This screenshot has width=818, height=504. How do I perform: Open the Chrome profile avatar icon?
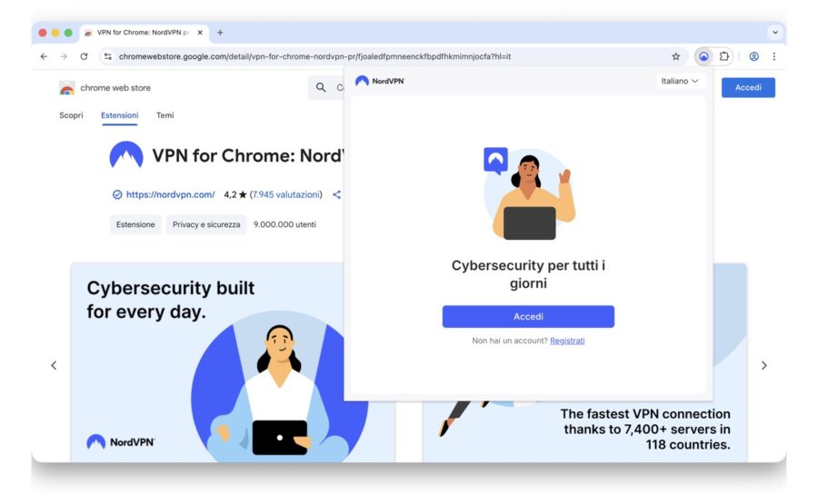click(x=753, y=56)
